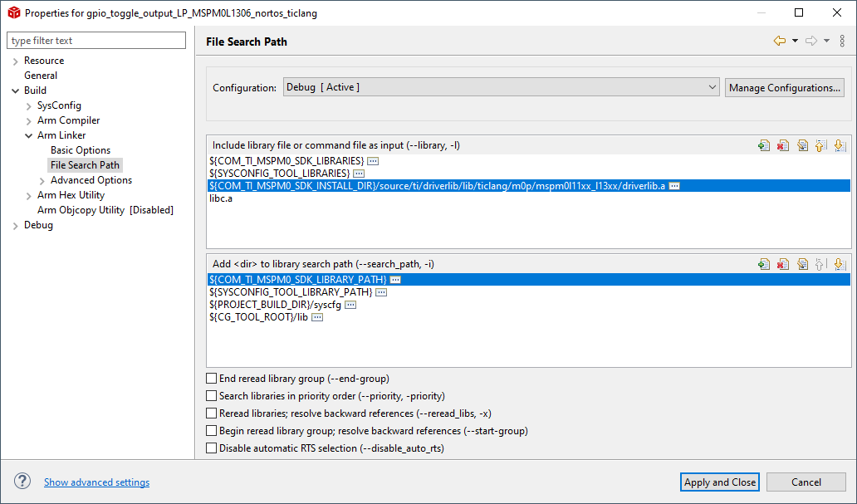This screenshot has height=504, width=857.
Task: Open the help icon in bottom corner
Action: click(22, 482)
